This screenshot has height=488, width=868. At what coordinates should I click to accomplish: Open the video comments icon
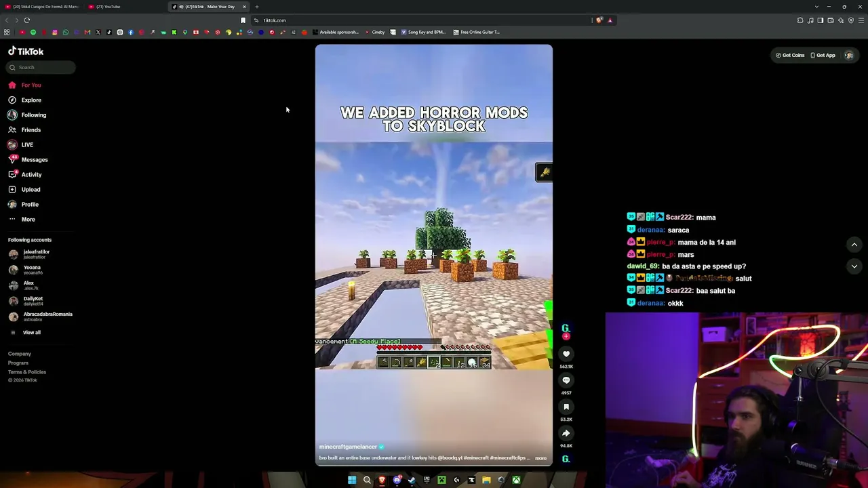point(566,380)
